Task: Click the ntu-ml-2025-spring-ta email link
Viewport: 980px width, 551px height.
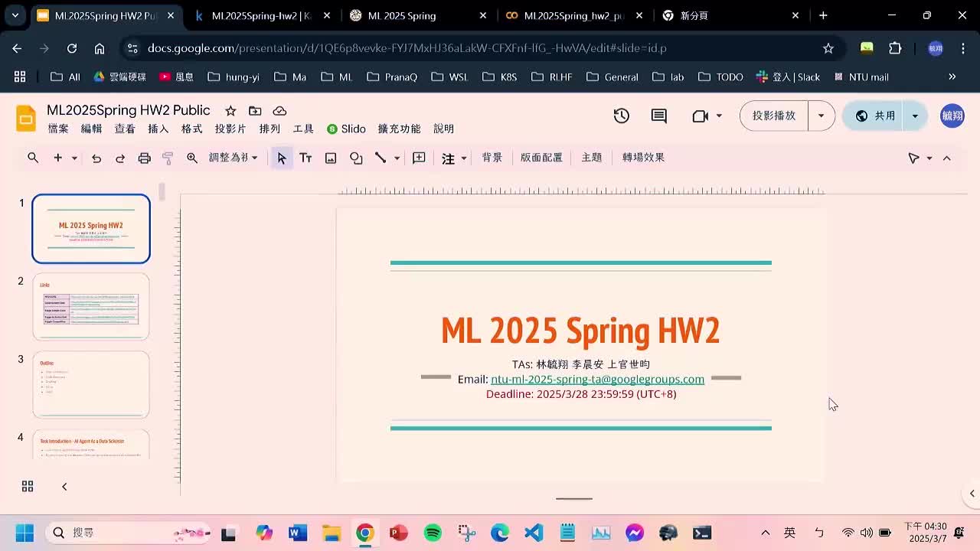Action: (597, 379)
